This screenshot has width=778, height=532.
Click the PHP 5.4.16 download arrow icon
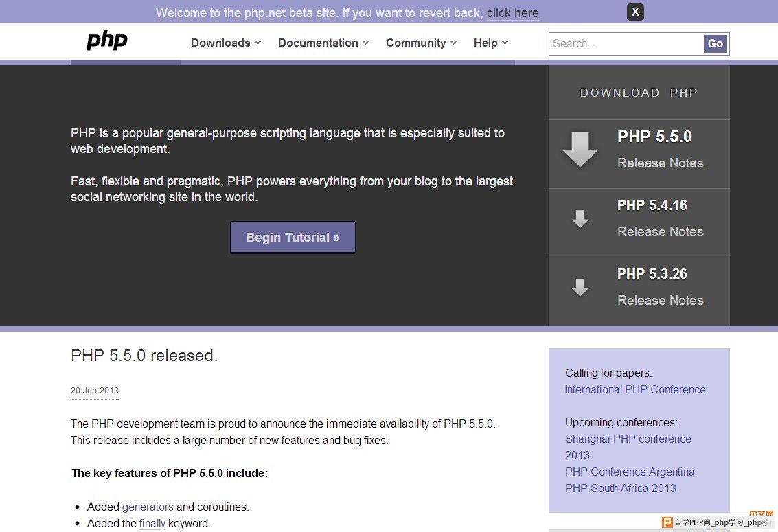tap(580, 218)
